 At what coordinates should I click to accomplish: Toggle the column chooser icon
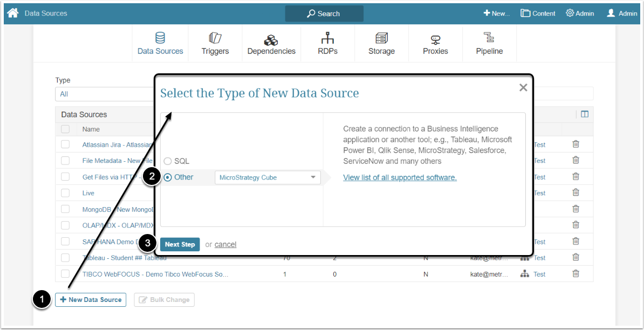coord(585,114)
